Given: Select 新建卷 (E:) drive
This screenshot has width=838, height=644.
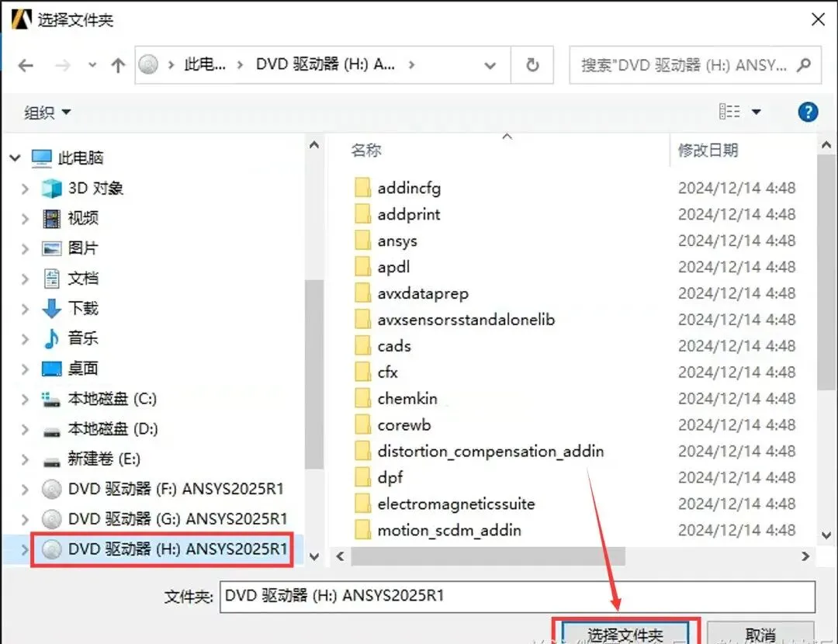Looking at the screenshot, I should pyautogui.click(x=104, y=459).
